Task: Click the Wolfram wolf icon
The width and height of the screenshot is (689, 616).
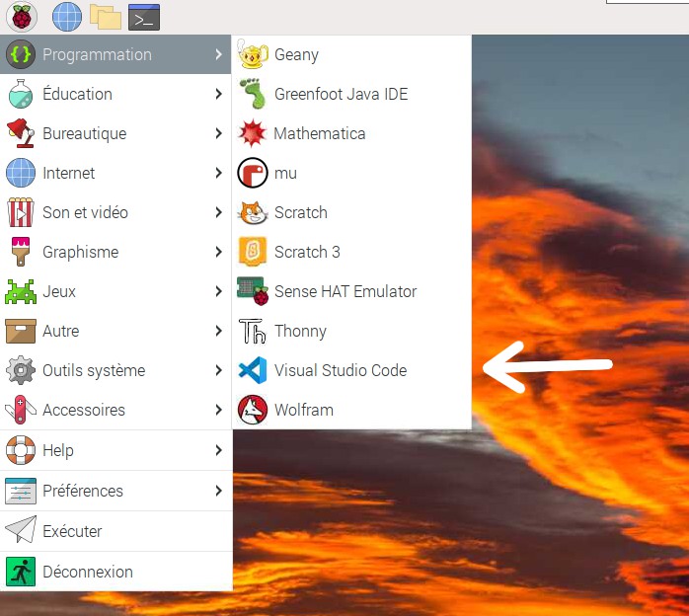Action: [253, 410]
